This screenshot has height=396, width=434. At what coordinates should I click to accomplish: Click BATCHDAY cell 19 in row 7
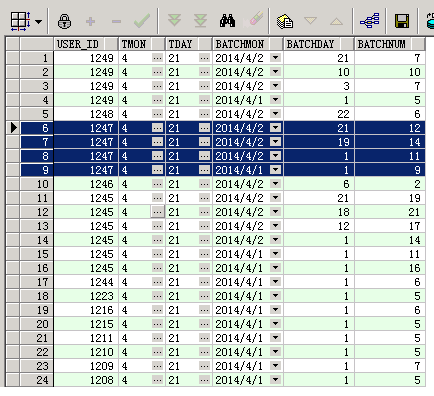coord(319,142)
